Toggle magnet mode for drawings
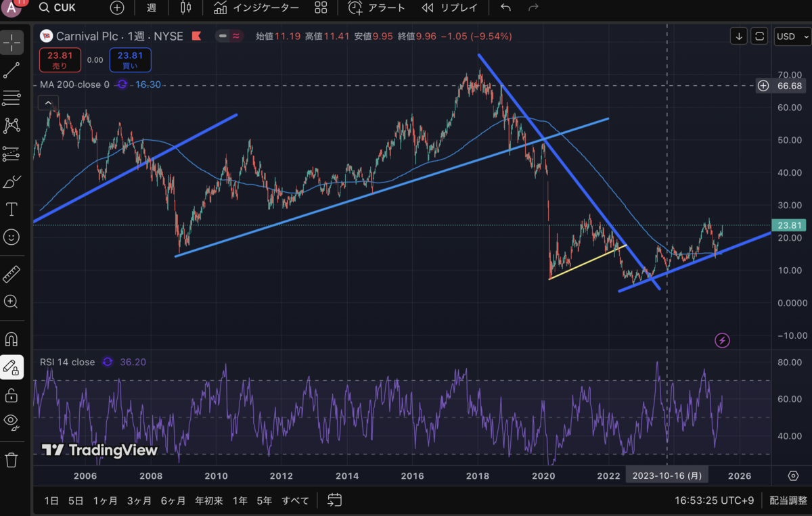 click(12, 339)
